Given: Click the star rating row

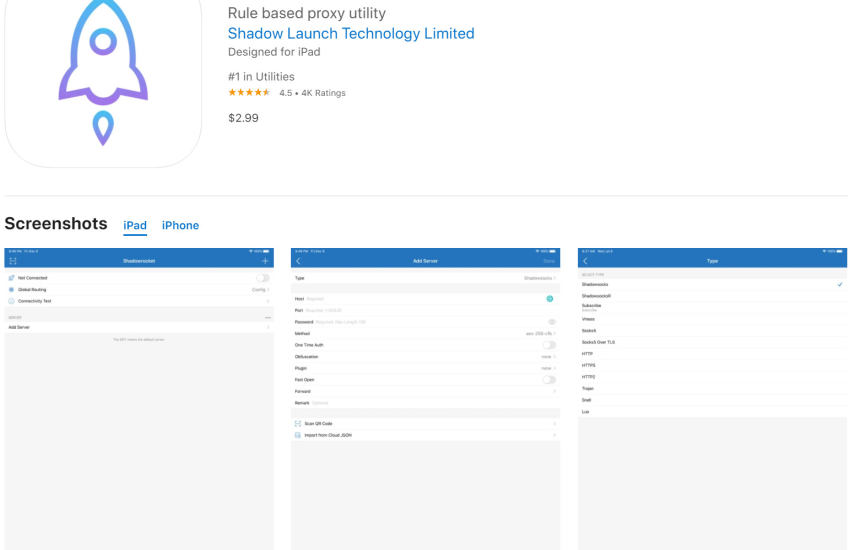Looking at the screenshot, I should coord(249,93).
